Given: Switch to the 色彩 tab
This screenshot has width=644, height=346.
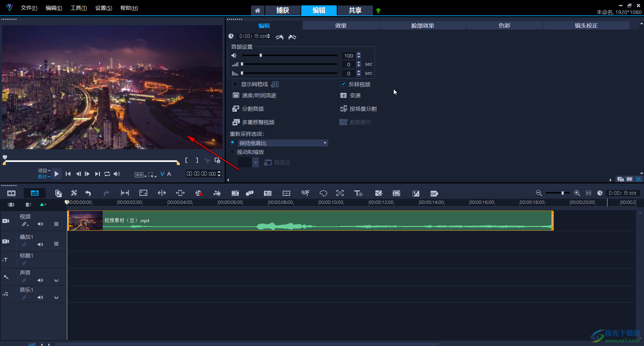Looking at the screenshot, I should tap(504, 25).
